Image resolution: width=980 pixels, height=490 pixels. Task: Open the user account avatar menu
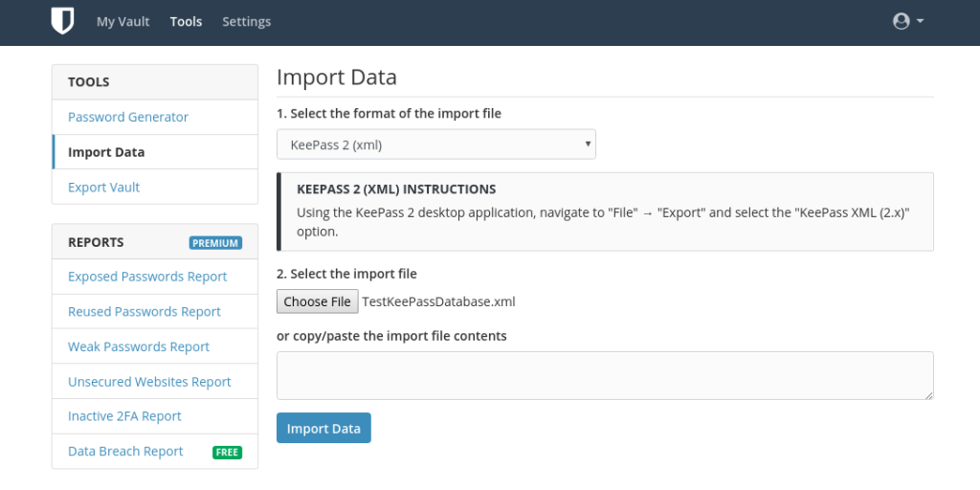901,21
